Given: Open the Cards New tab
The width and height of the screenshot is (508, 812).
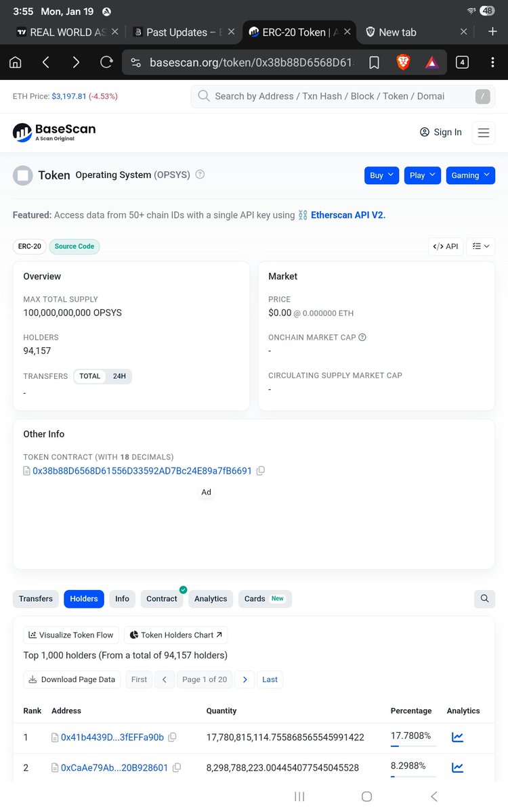Looking at the screenshot, I should pos(264,599).
